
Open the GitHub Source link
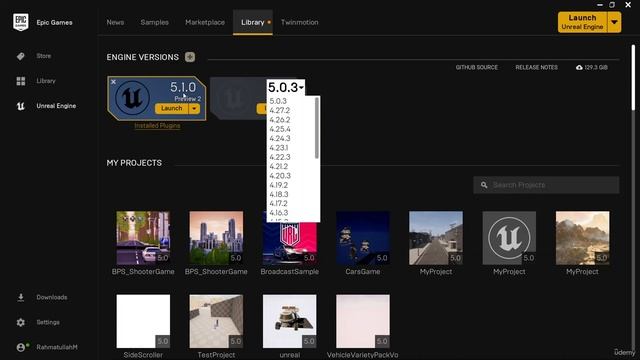(476, 67)
